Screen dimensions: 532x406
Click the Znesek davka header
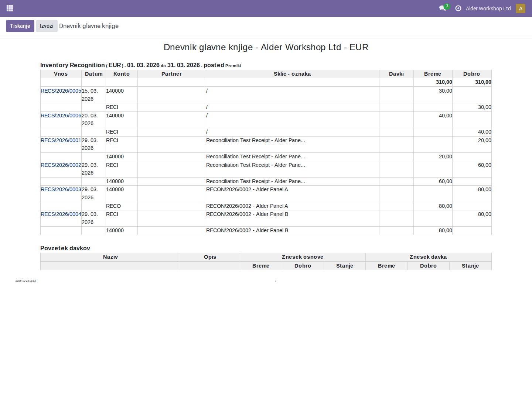(428, 257)
